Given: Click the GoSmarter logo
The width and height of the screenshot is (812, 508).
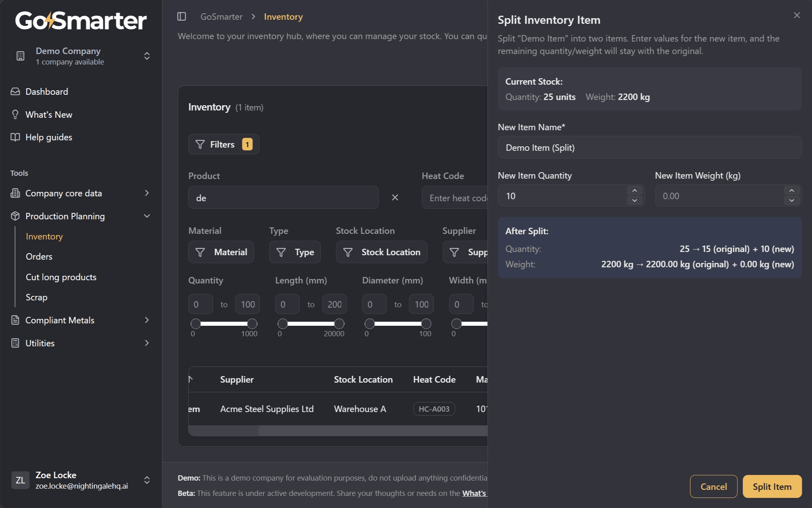Looking at the screenshot, I should pos(81,21).
